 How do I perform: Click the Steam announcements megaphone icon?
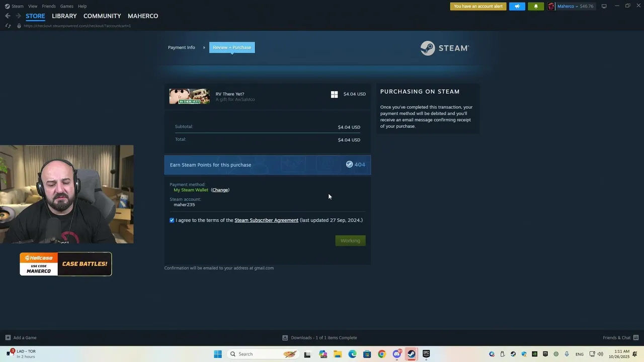pyautogui.click(x=517, y=7)
